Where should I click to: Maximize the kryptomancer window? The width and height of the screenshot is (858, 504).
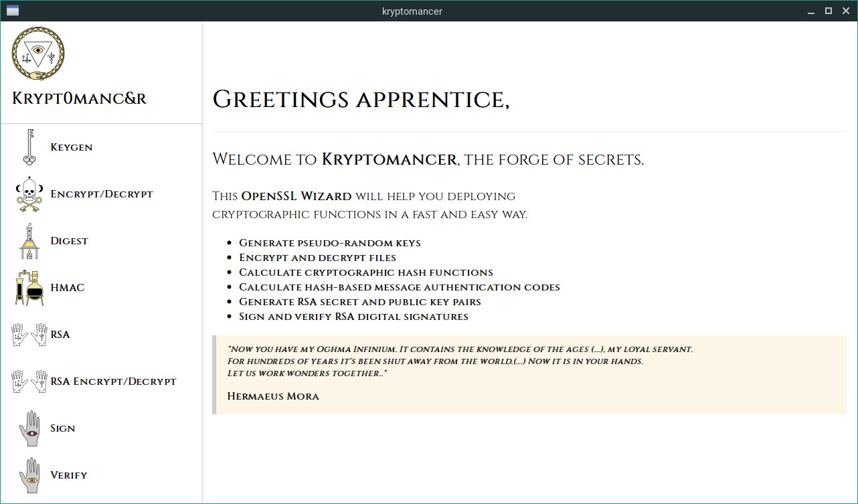click(829, 11)
